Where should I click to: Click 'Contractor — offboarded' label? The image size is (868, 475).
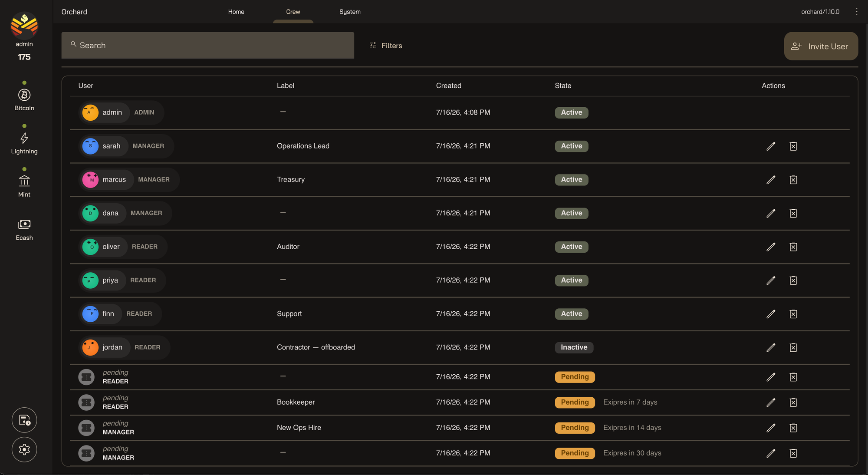point(316,347)
